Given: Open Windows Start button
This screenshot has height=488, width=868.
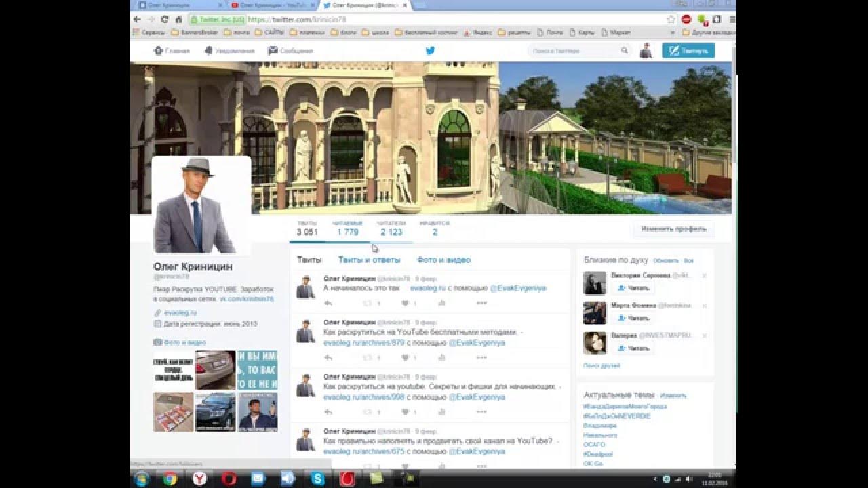Looking at the screenshot, I should pos(142,479).
